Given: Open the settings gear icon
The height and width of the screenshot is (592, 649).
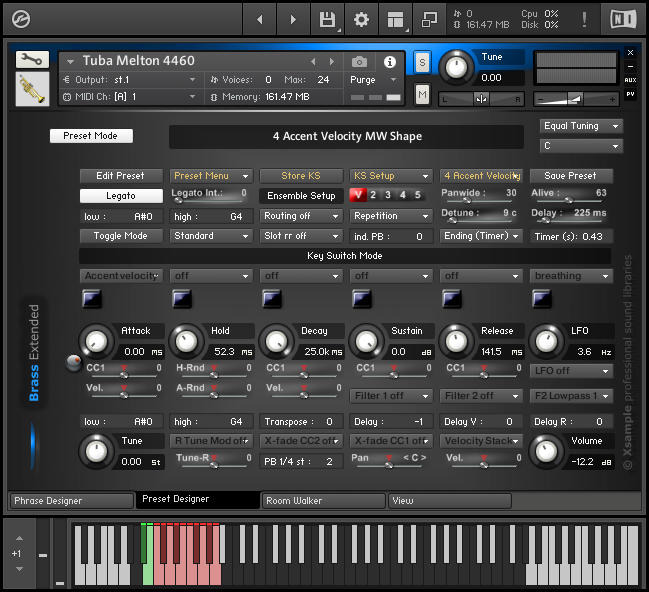Looking at the screenshot, I should 361,19.
